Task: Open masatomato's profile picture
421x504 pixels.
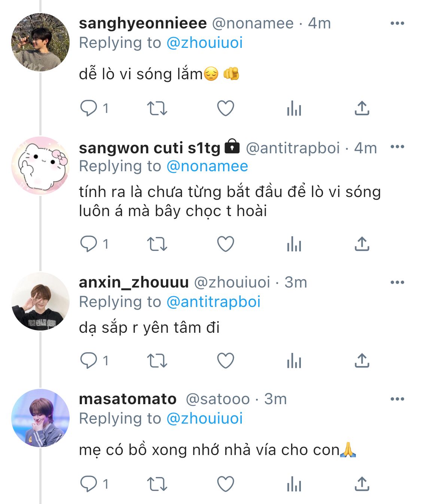Action: [40, 418]
